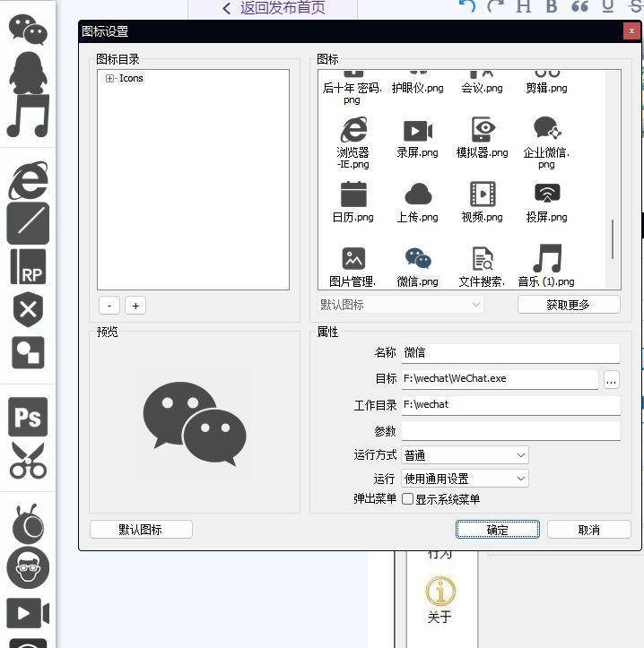Select the 护眼仪.png label
The image size is (644, 648).
pos(417,88)
